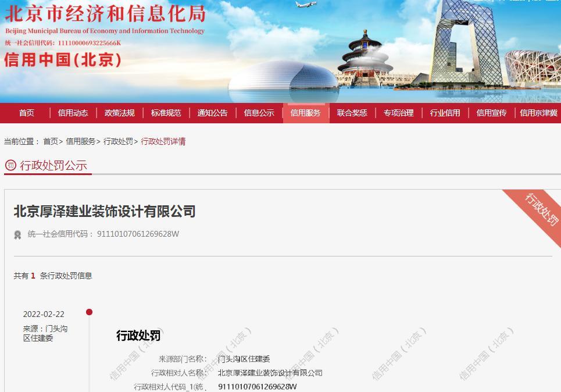Select the highlighted 信用服务 tab
The height and width of the screenshot is (392, 561).
tap(306, 113)
